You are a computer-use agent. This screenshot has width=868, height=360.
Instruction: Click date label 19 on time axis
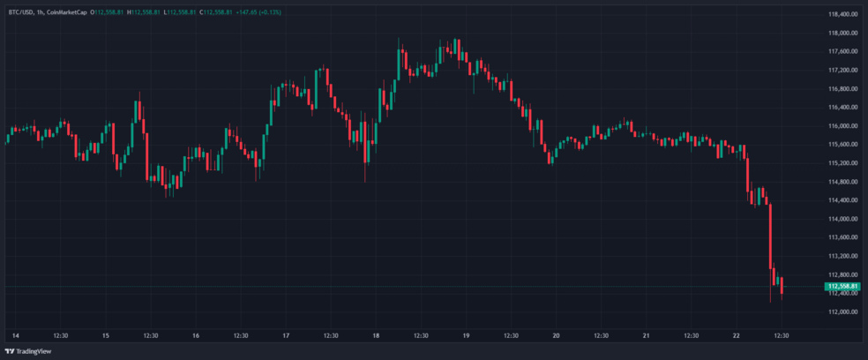(466, 335)
